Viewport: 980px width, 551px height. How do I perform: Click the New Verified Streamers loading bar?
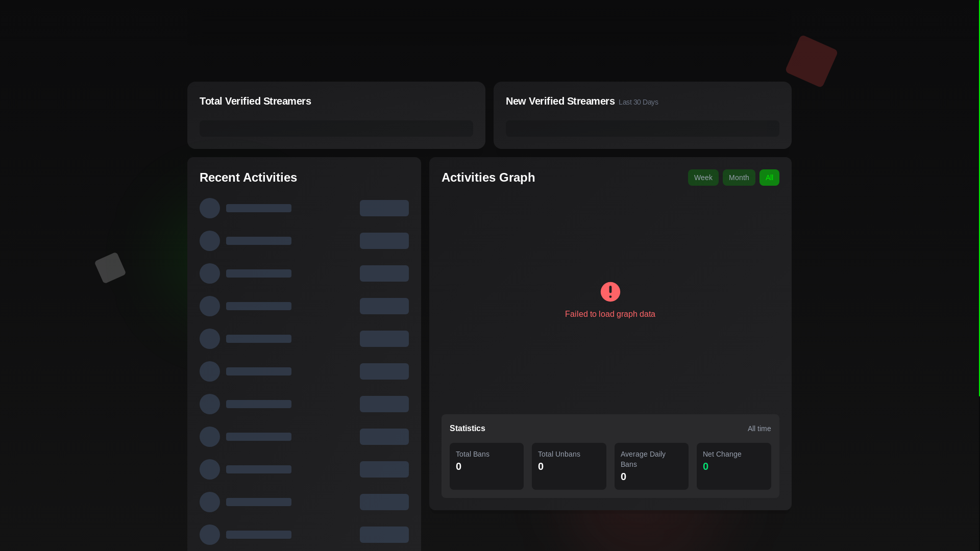(x=642, y=129)
